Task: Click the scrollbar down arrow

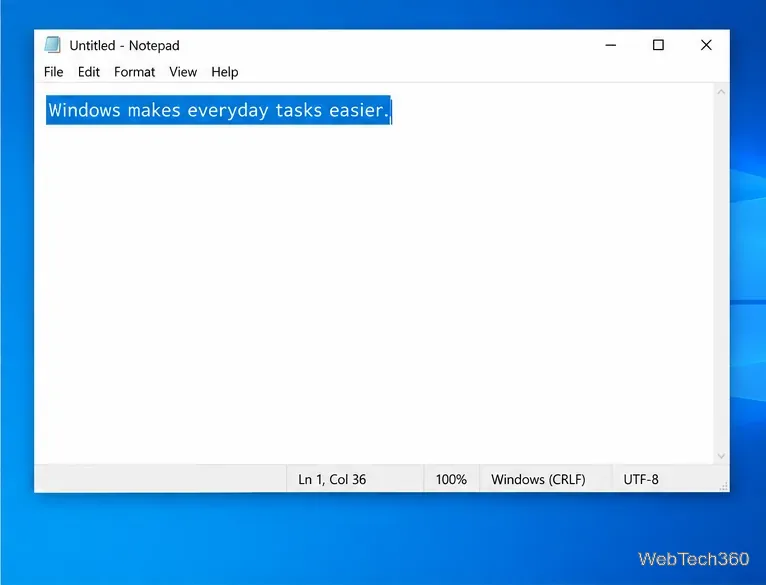Action: pyautogui.click(x=721, y=456)
